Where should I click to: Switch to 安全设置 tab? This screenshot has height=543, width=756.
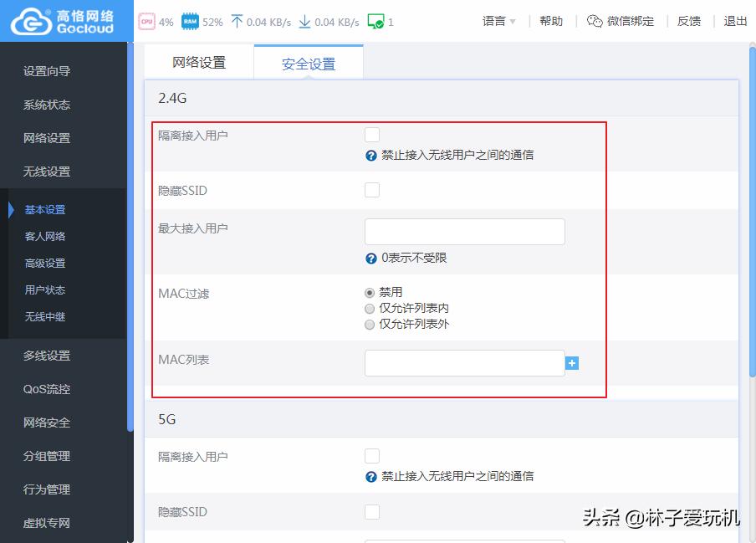click(x=309, y=64)
